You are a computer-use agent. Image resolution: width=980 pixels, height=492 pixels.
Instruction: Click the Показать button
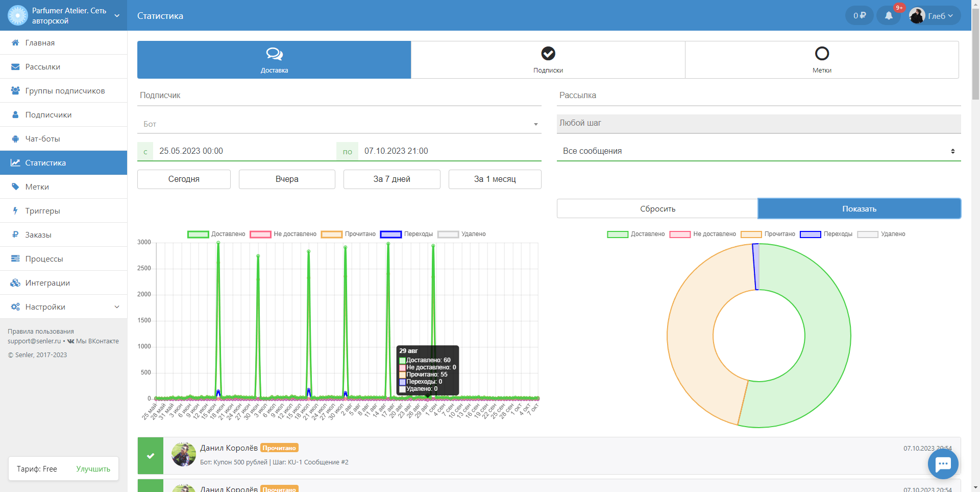click(x=860, y=209)
